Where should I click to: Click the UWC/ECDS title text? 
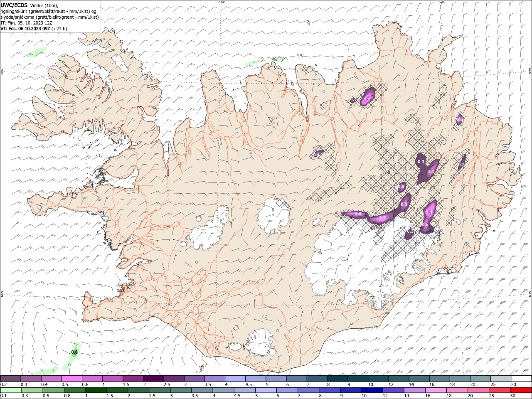click(x=14, y=5)
